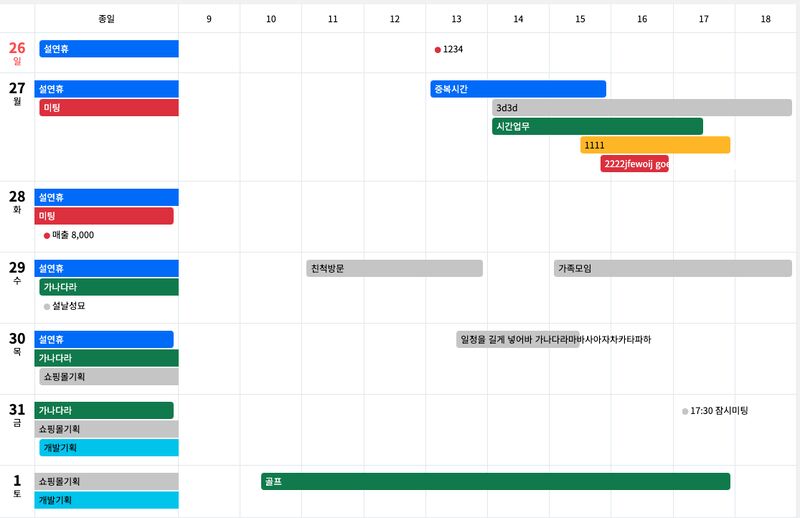Open the cyan 개발기획 event on the 31st
The height and width of the screenshot is (518, 800).
tap(109, 448)
